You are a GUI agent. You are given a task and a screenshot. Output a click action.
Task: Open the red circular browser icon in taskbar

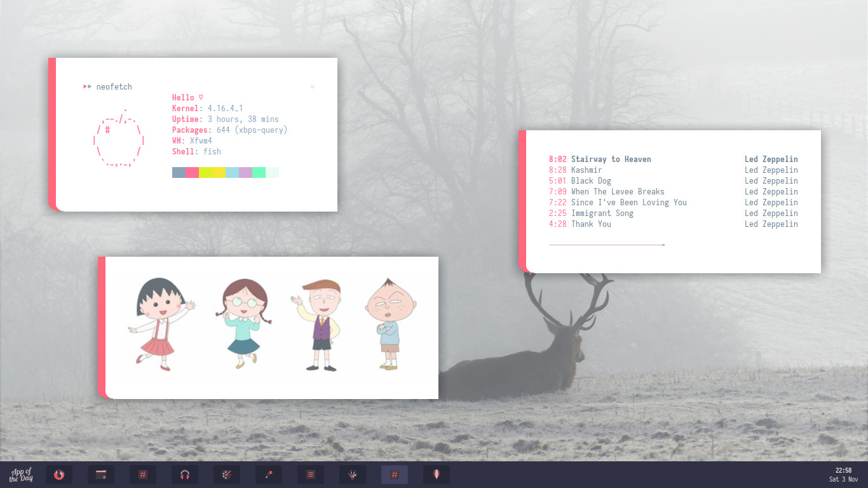click(x=59, y=475)
